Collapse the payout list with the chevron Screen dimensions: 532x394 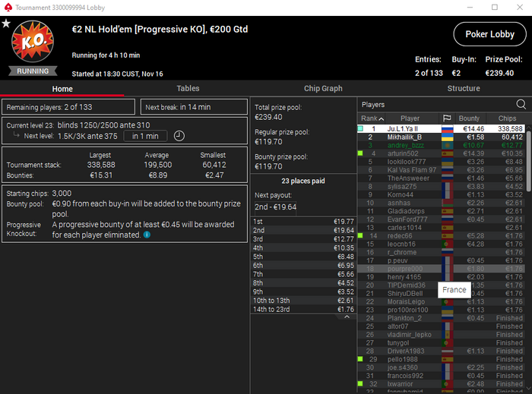coord(347,317)
